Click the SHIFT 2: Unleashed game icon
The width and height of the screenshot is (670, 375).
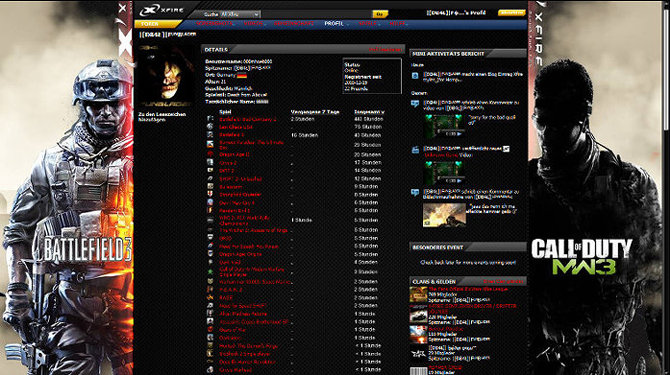click(x=210, y=179)
